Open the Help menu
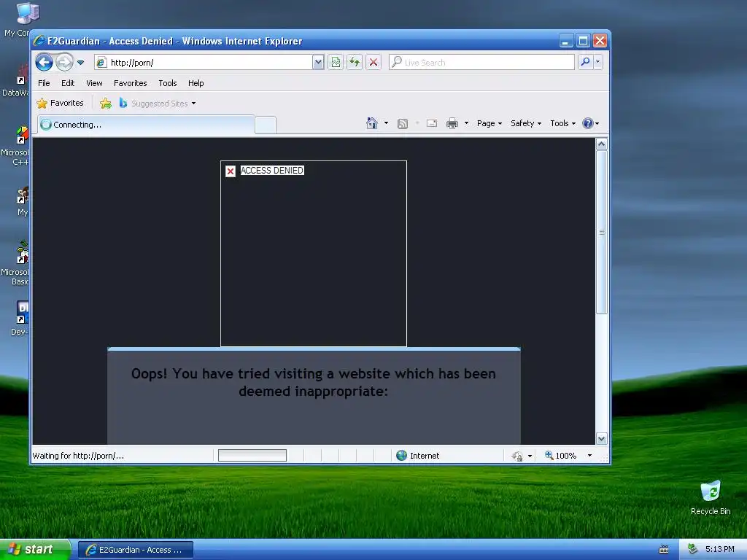Viewport: 747px width, 560px height. click(196, 83)
